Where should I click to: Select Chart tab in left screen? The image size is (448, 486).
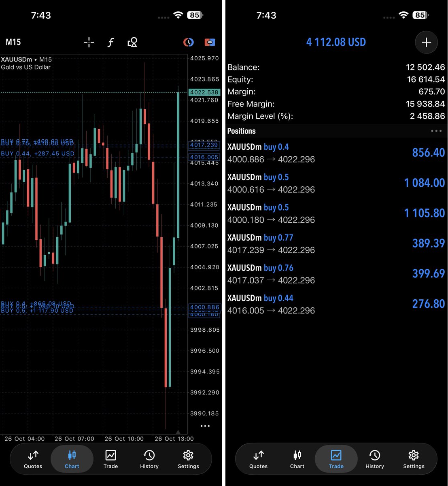(72, 459)
